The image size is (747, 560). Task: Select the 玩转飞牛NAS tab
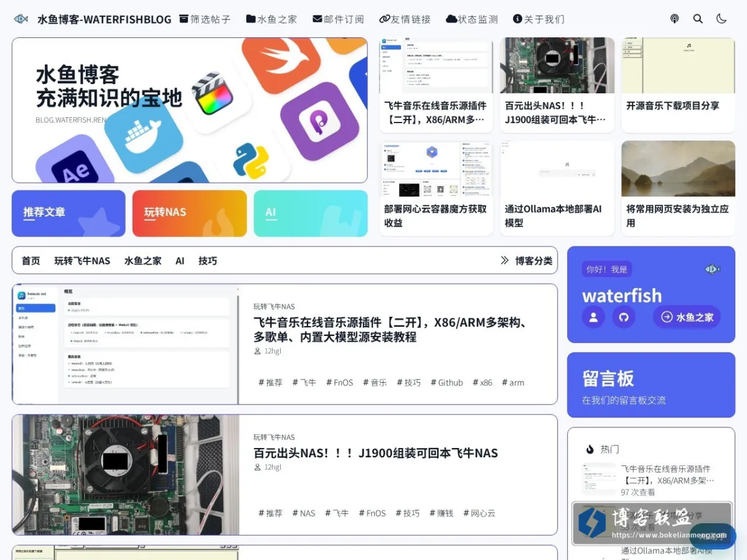[82, 261]
